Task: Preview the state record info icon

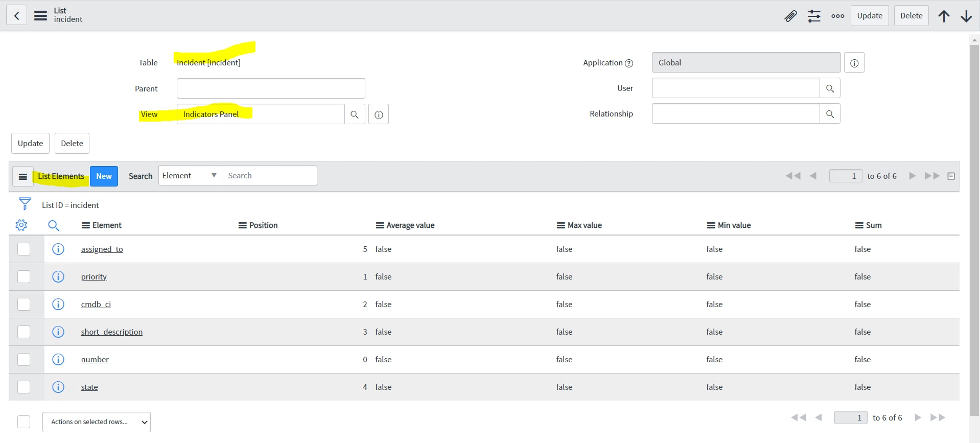Action: (58, 387)
